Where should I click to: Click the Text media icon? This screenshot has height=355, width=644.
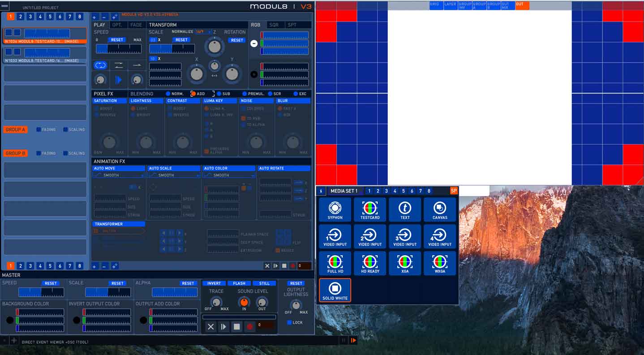405,210
